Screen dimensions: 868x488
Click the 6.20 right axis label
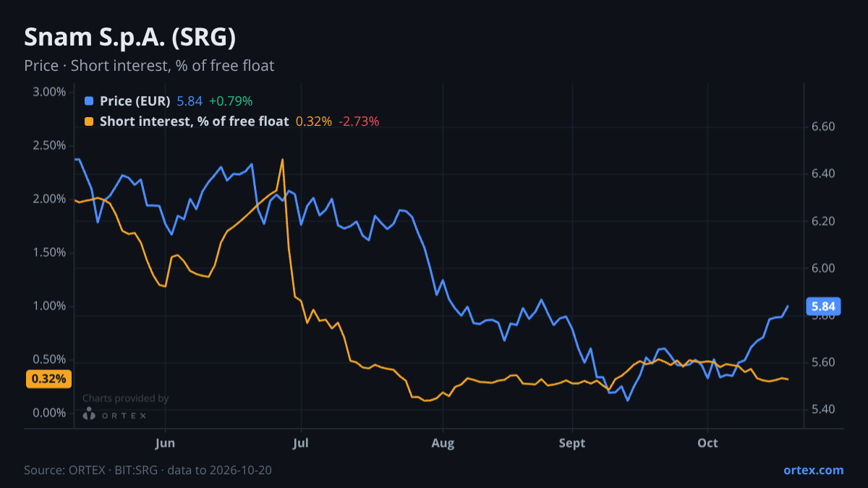tap(824, 221)
